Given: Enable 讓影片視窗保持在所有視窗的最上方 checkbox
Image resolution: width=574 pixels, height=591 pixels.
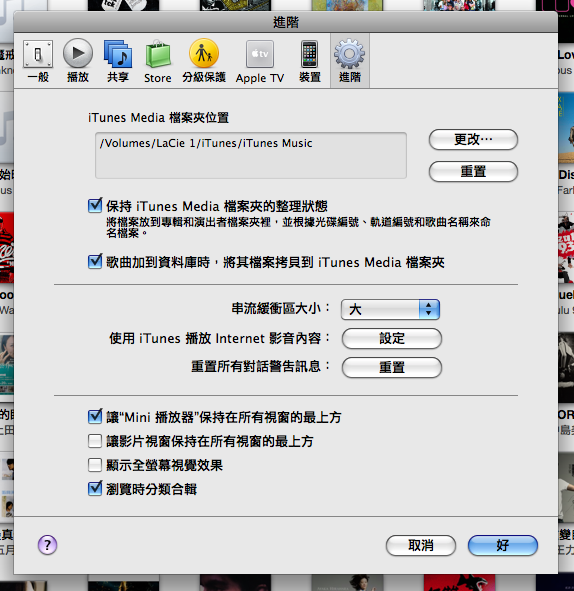Looking at the screenshot, I should (95, 441).
